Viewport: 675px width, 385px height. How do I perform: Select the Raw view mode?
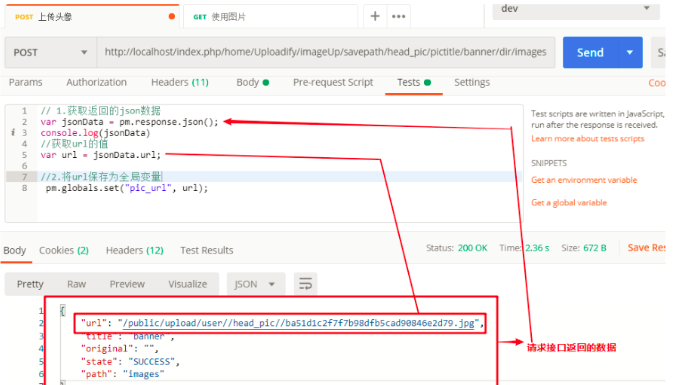pos(77,284)
